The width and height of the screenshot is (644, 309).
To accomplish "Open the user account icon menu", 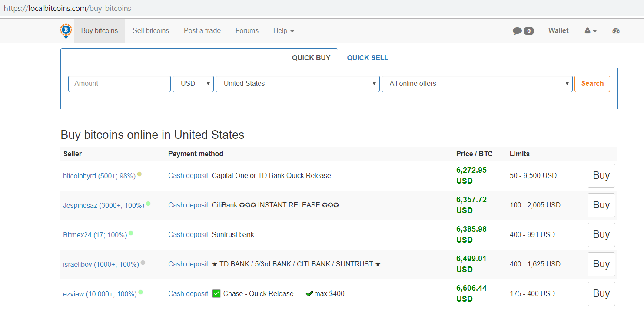I will (591, 31).
